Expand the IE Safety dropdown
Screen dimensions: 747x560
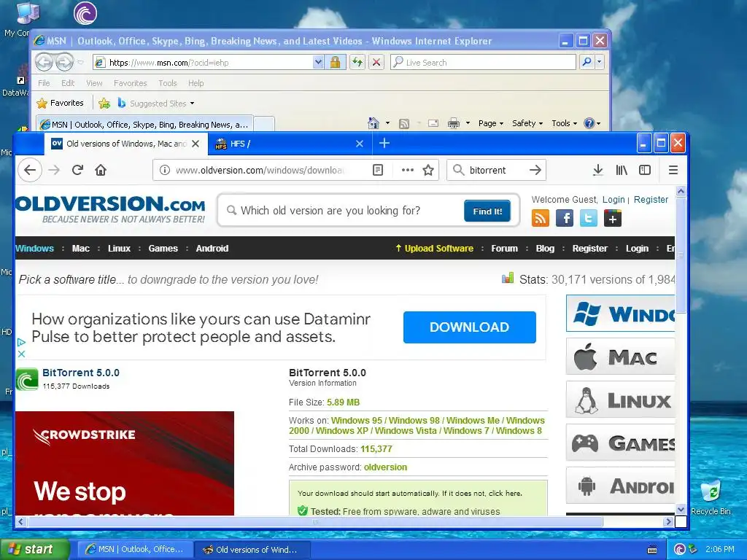coord(527,123)
